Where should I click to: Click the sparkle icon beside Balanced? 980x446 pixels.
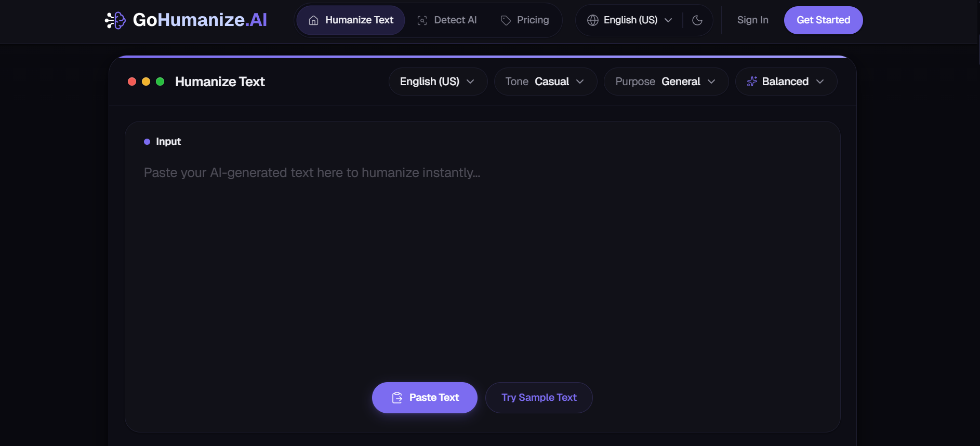click(752, 82)
